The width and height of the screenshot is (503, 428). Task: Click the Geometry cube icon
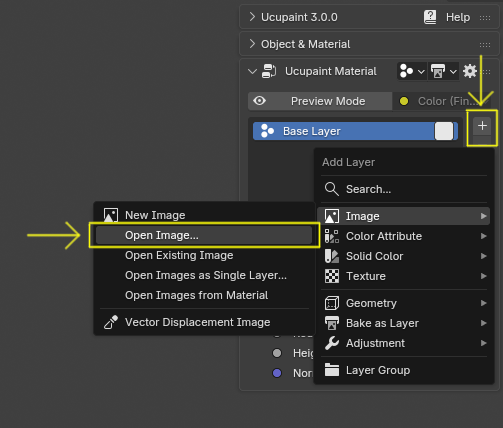332,303
